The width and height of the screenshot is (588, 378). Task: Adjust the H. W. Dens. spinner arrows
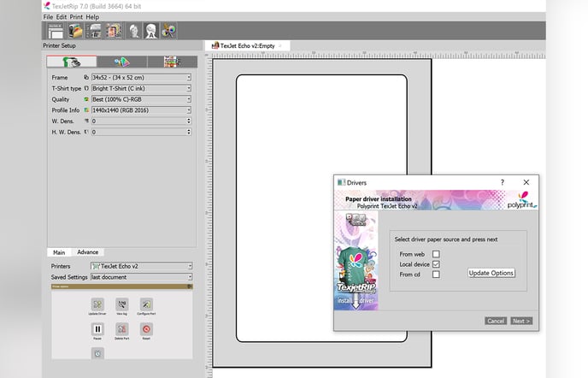[x=189, y=132]
